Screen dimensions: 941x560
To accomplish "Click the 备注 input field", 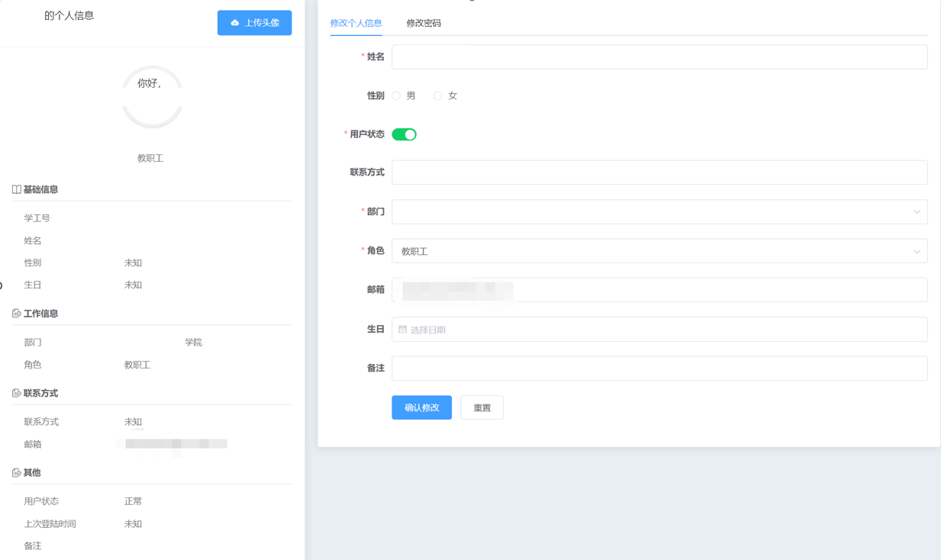I will (659, 368).
